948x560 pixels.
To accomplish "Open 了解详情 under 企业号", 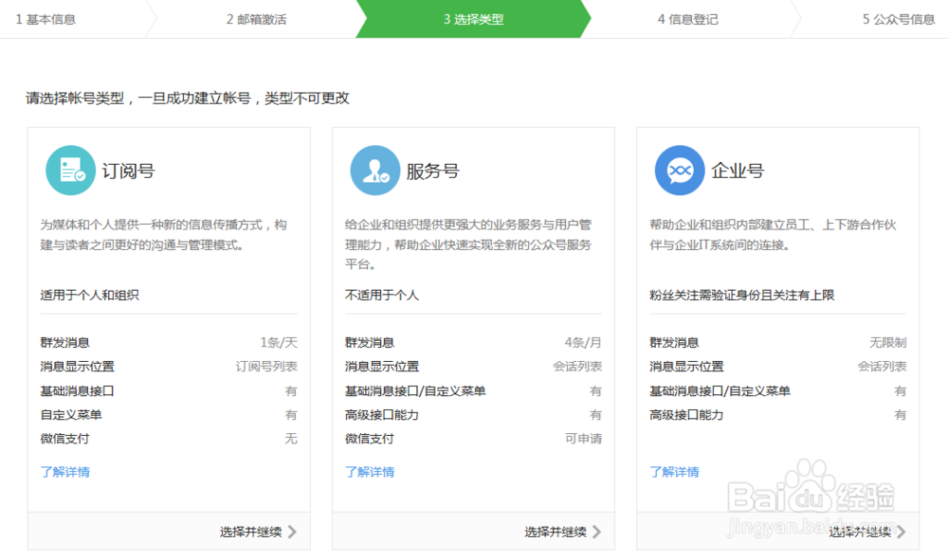I will (674, 471).
